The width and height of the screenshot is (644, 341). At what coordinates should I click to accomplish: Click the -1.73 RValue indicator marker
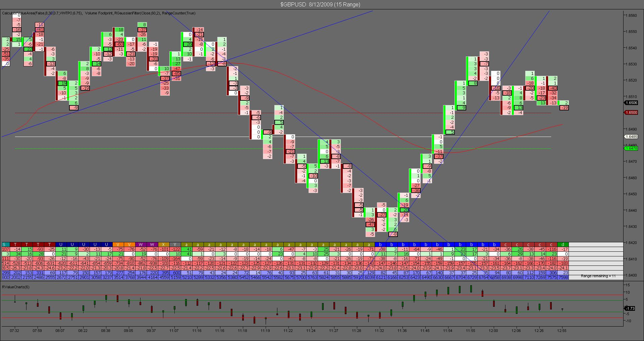click(630, 308)
